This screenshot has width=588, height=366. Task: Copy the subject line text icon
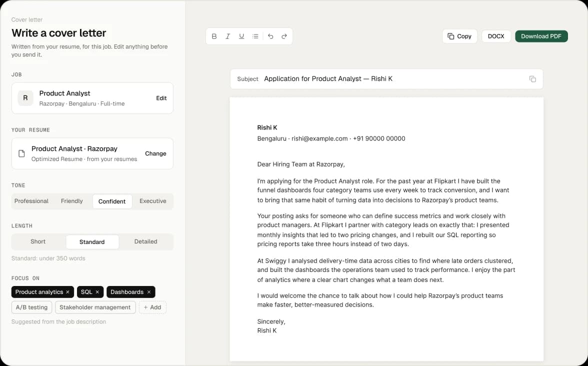(532, 79)
